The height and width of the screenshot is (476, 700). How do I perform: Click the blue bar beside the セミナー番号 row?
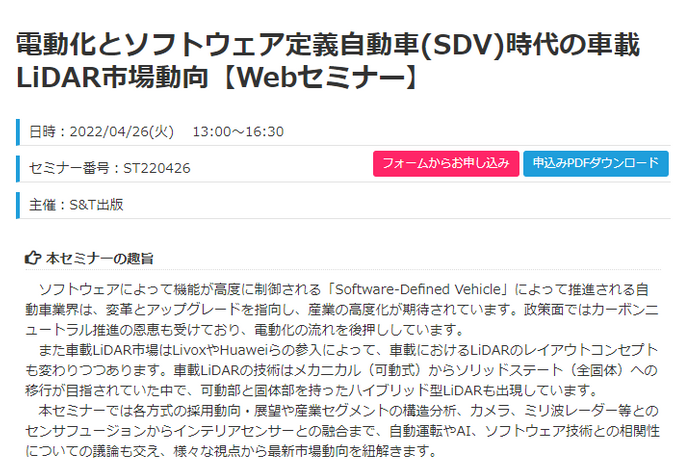click(x=18, y=169)
